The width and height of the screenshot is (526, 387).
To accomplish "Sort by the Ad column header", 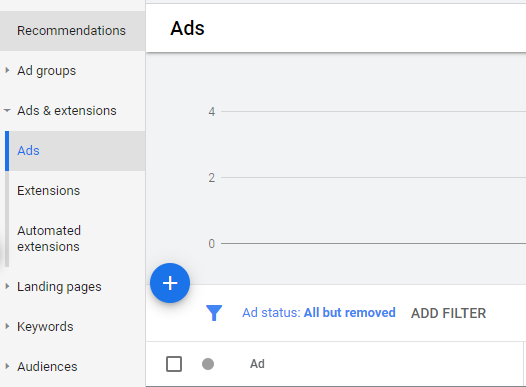I will tap(257, 364).
